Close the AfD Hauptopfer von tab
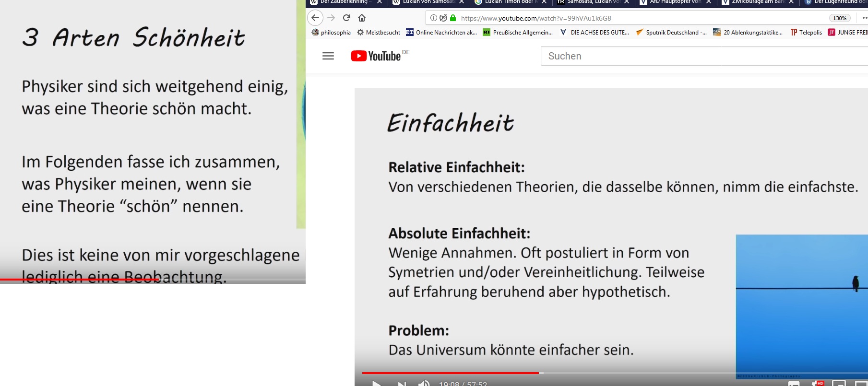868x386 pixels. [x=709, y=2]
